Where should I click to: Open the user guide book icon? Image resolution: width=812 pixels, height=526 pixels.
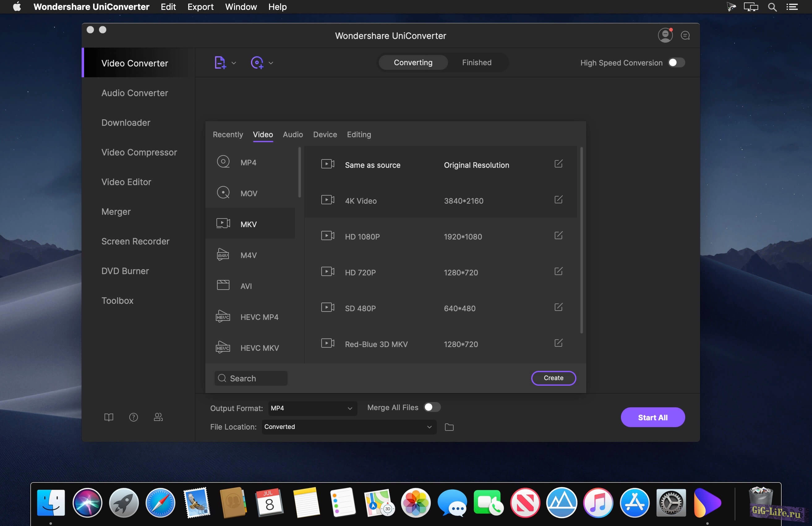(109, 417)
